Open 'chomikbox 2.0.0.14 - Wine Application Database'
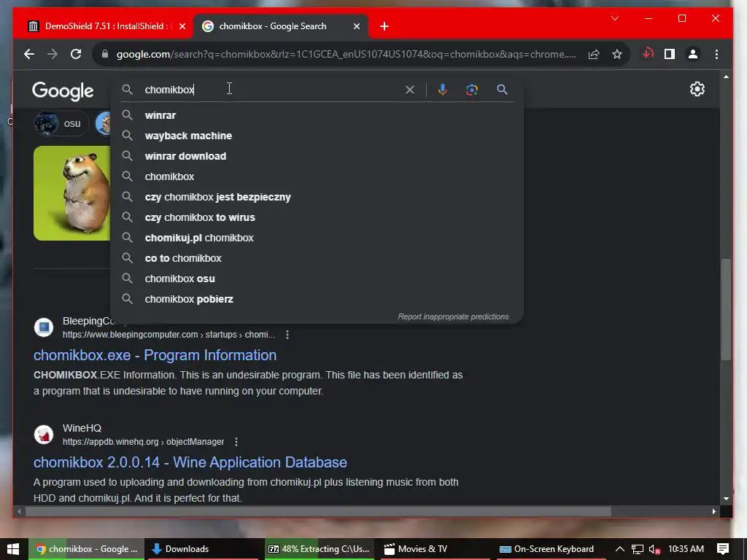This screenshot has width=747, height=560. (190, 462)
